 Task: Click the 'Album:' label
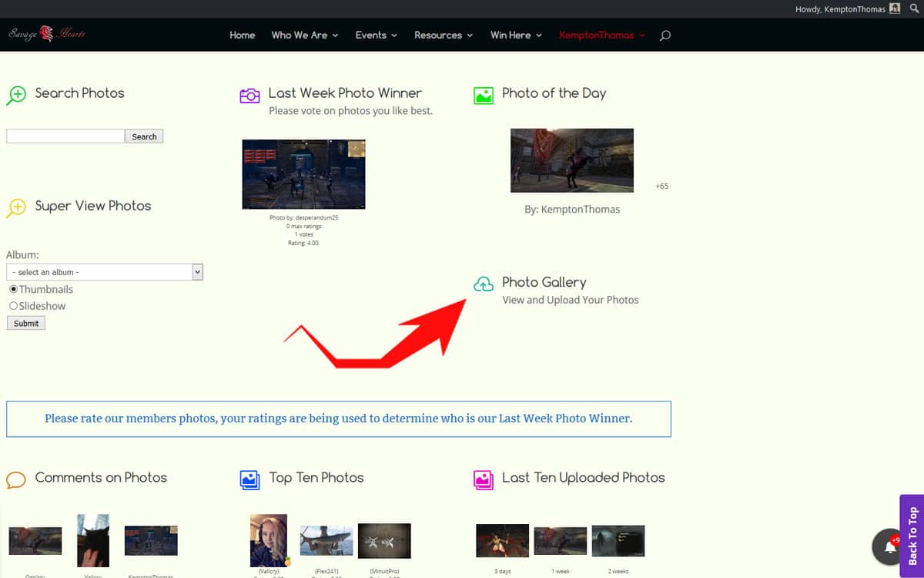[x=22, y=255]
